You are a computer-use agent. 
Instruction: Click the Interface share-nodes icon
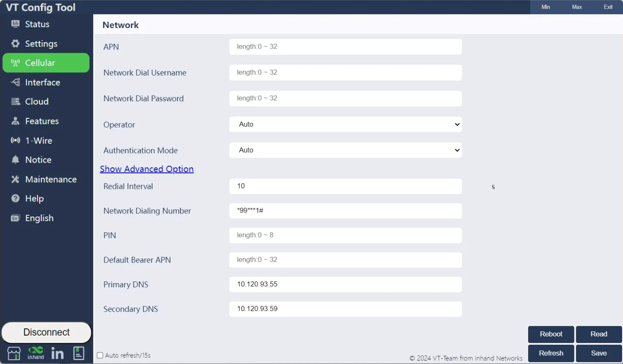point(15,82)
